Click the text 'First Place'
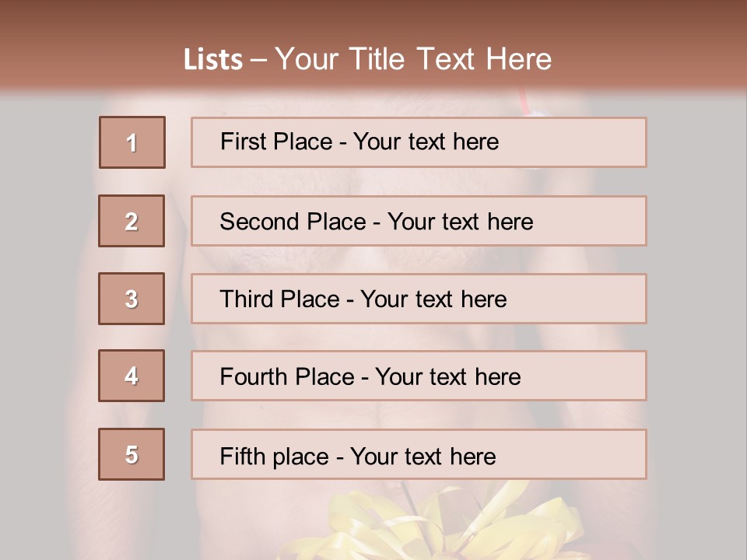 (276, 142)
